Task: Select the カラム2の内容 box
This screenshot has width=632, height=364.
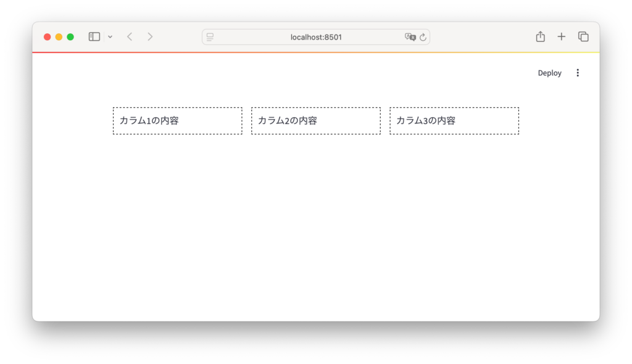Action: click(x=315, y=121)
